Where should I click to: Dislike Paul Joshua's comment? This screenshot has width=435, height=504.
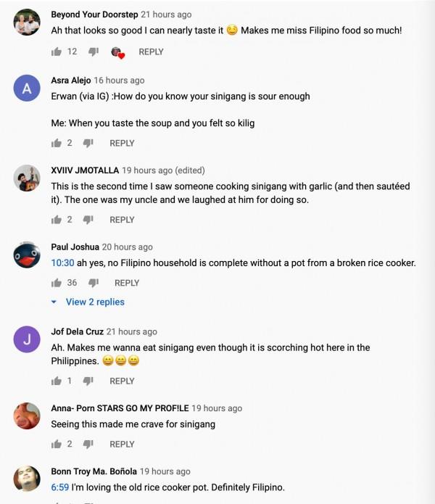pyautogui.click(x=93, y=283)
